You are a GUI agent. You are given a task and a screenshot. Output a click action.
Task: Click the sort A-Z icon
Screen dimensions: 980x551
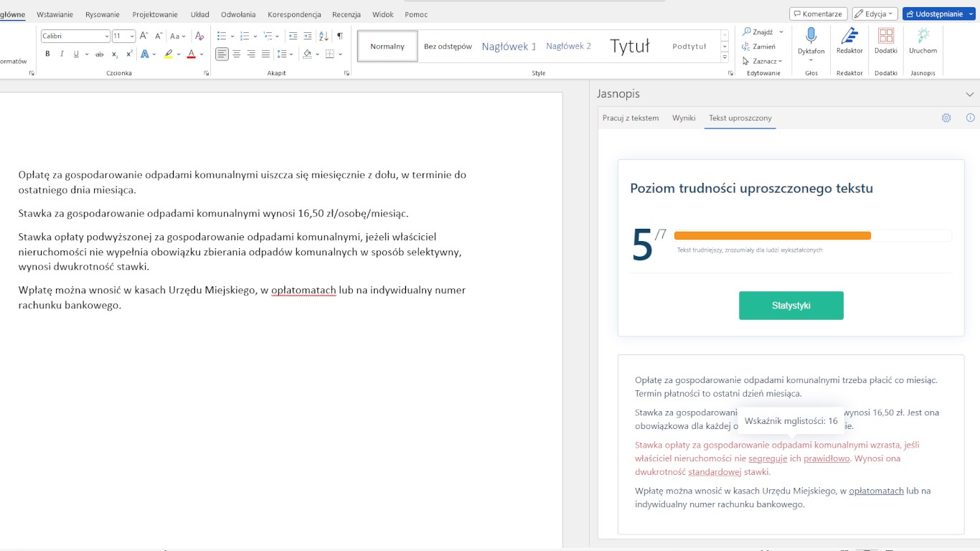[324, 36]
